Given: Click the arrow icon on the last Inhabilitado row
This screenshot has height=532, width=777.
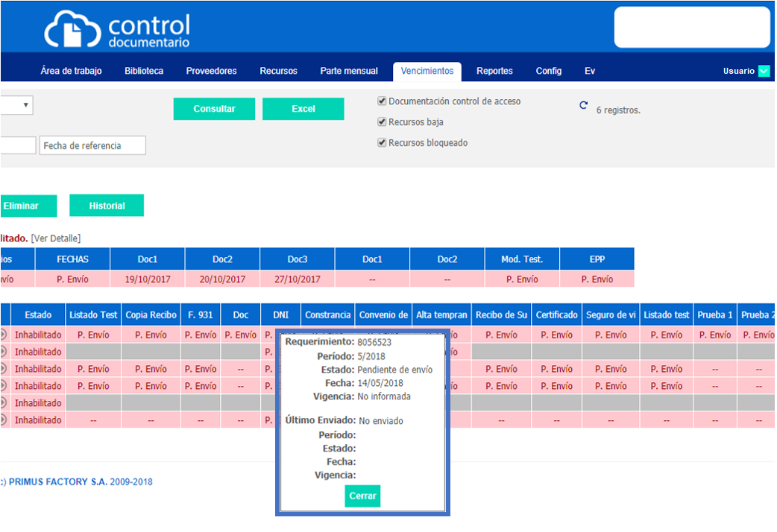Looking at the screenshot, I should (3, 420).
